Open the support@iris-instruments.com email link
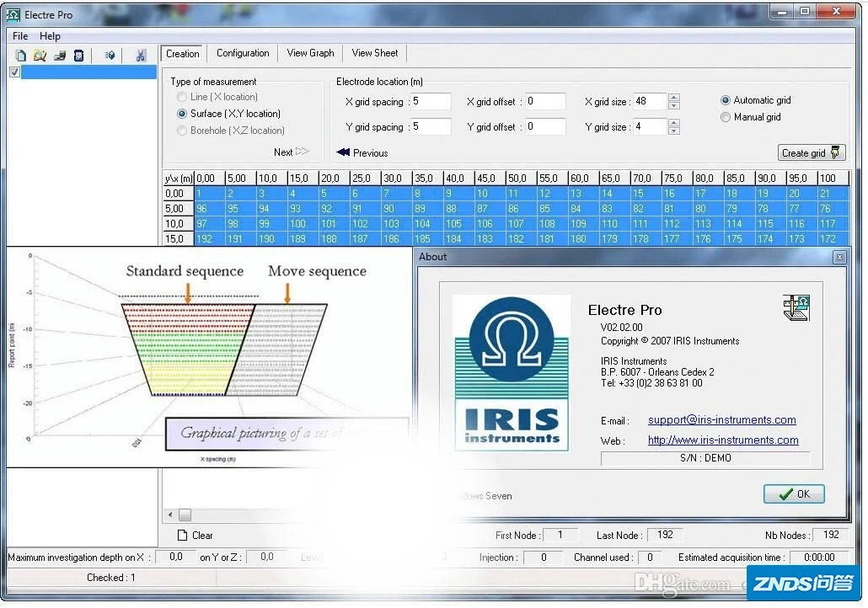 tap(721, 420)
